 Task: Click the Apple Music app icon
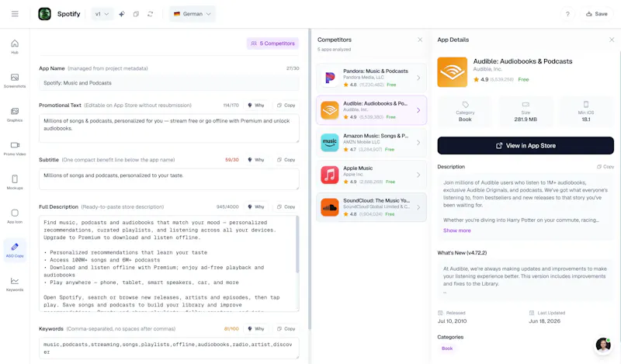pyautogui.click(x=329, y=175)
